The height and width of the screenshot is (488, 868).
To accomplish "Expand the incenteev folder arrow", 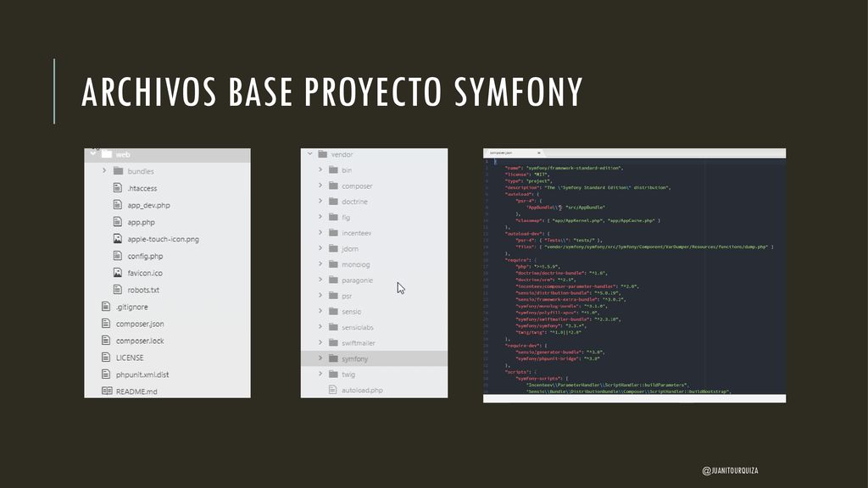I will (x=320, y=232).
